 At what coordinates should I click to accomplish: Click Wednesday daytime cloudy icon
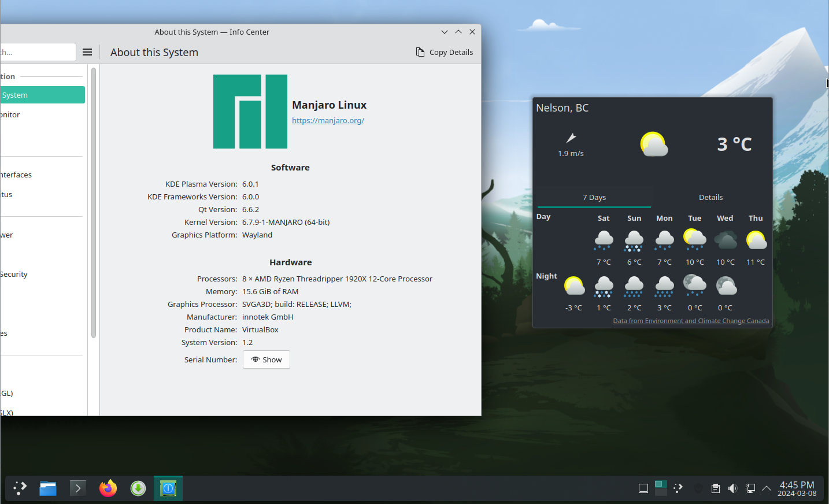tap(726, 239)
